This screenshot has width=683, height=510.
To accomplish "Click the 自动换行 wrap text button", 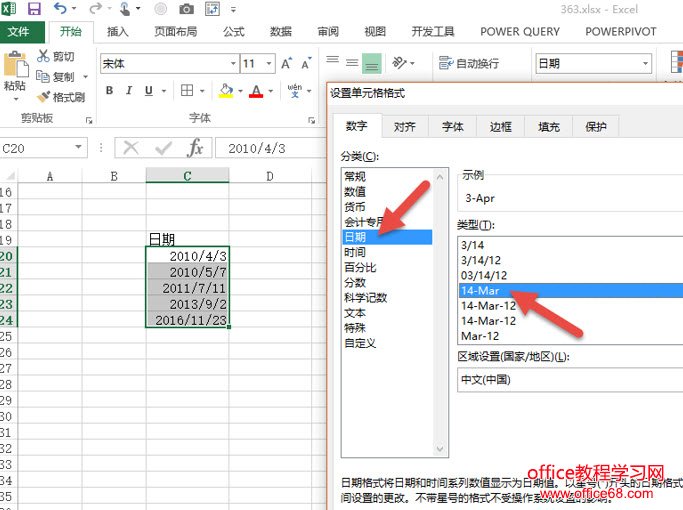I will (x=469, y=64).
